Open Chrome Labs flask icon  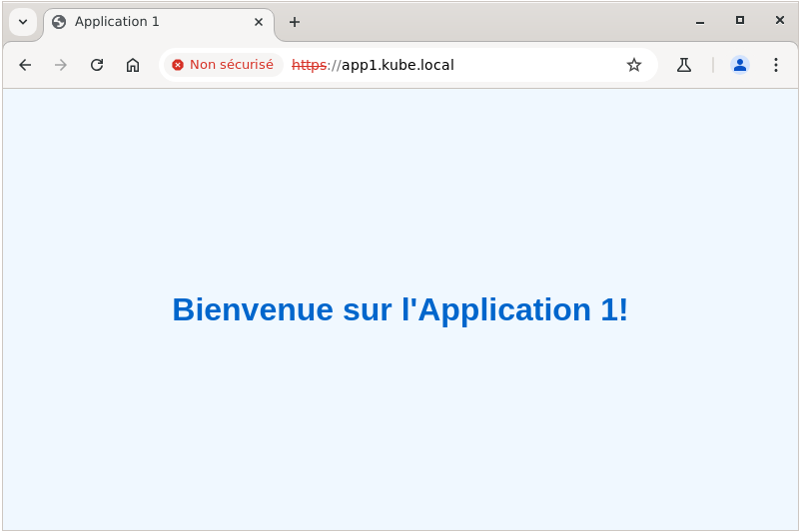click(x=684, y=65)
